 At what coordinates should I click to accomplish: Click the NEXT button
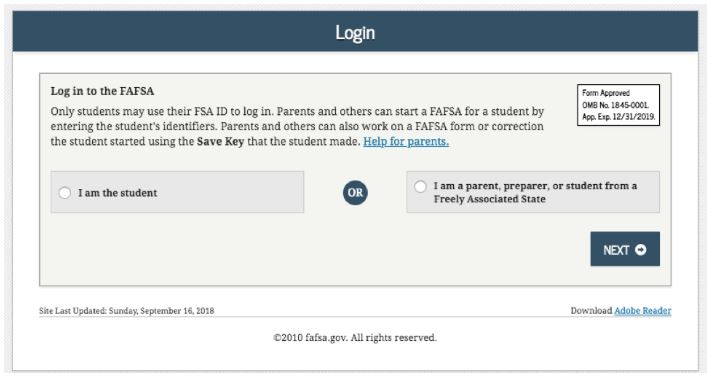click(625, 249)
